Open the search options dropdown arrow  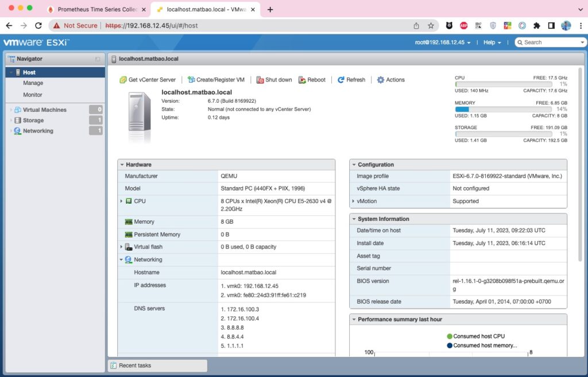pos(582,42)
